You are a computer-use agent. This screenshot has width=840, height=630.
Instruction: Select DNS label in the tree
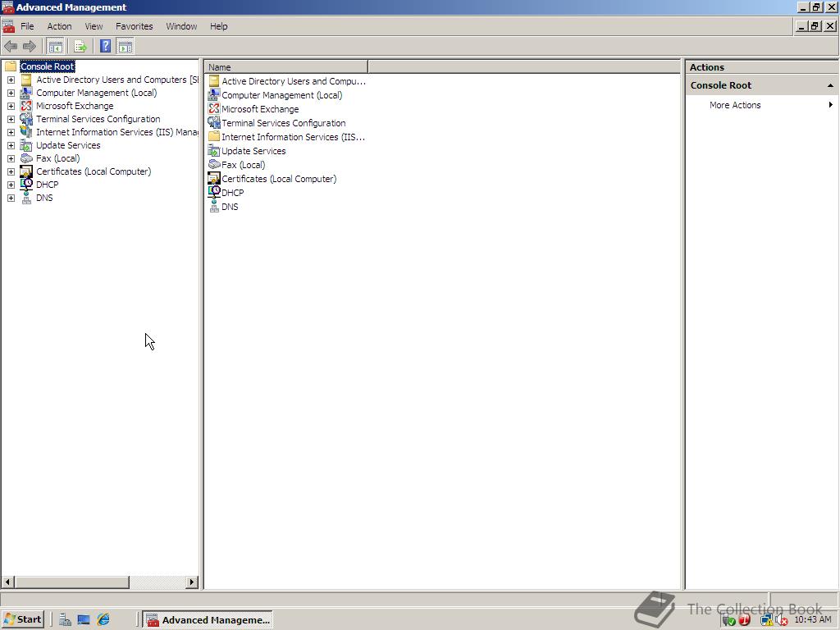pos(44,198)
